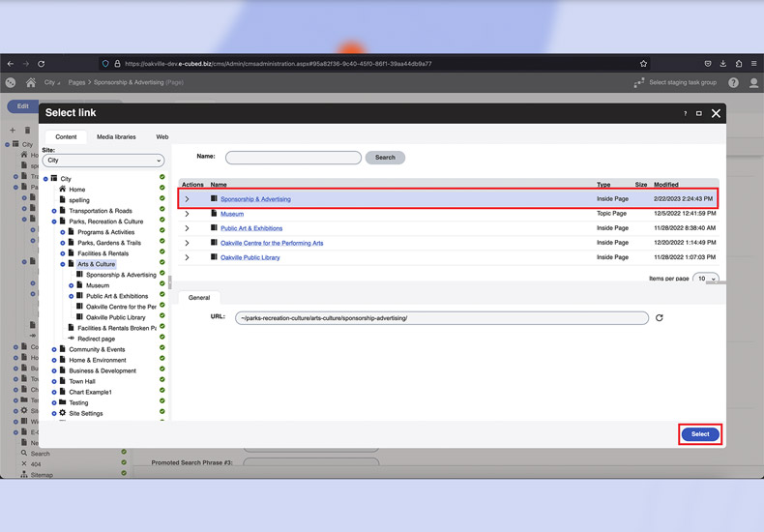Click the Site Settings gear icon in tree
The height and width of the screenshot is (532, 764).
point(63,413)
